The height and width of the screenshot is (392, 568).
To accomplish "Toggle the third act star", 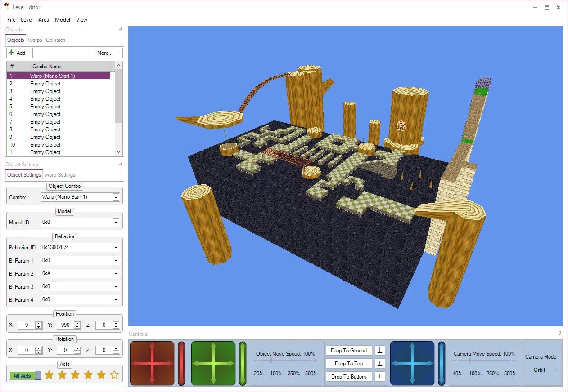I will (75, 374).
